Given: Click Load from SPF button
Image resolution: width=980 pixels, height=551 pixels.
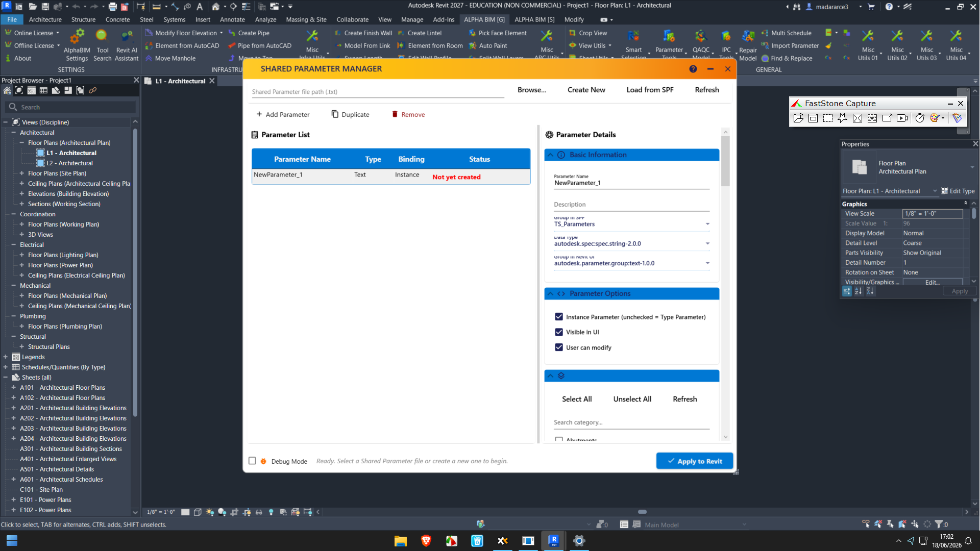Looking at the screenshot, I should (x=650, y=90).
